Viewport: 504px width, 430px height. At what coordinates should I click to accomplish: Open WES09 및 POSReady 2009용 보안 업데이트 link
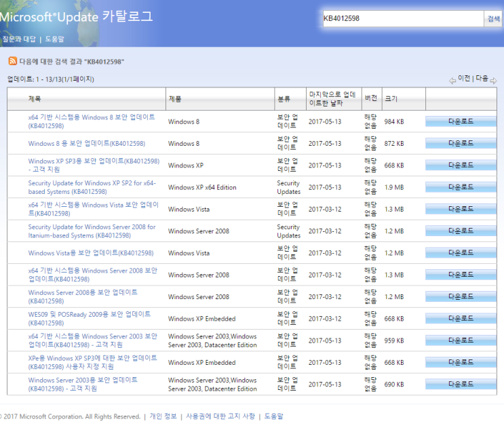(90, 319)
